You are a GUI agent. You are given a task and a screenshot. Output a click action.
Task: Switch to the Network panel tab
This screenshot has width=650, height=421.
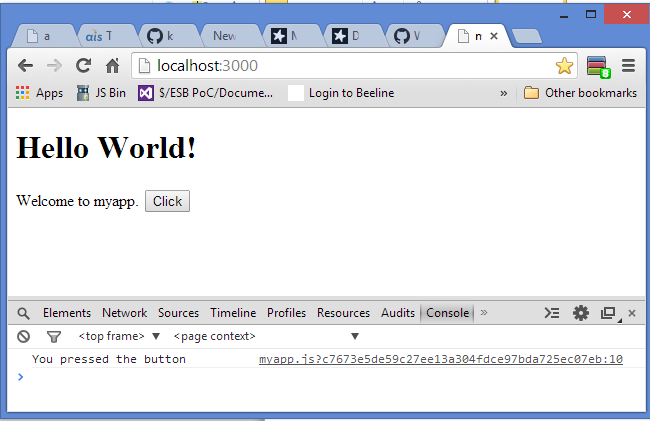[x=124, y=313]
